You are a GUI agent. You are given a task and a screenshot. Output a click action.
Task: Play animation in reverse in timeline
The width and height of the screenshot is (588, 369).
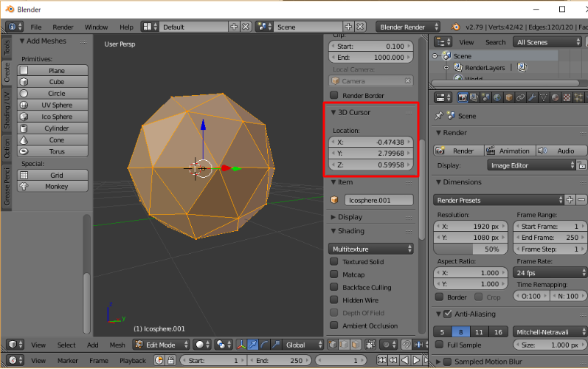405,360
